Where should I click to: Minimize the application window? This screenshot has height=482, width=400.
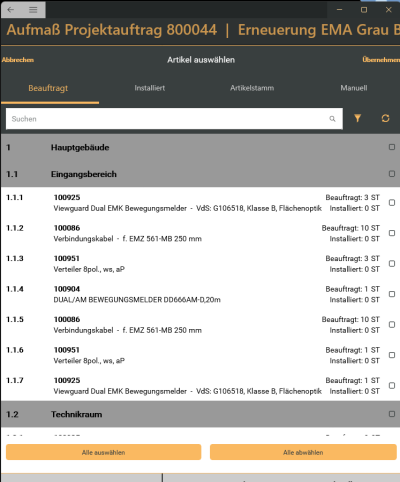[x=339, y=10]
